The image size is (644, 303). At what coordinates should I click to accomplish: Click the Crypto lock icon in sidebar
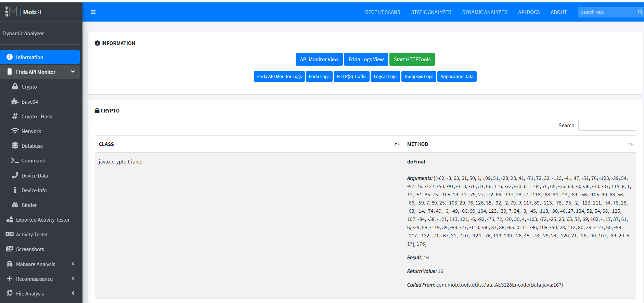click(x=15, y=87)
